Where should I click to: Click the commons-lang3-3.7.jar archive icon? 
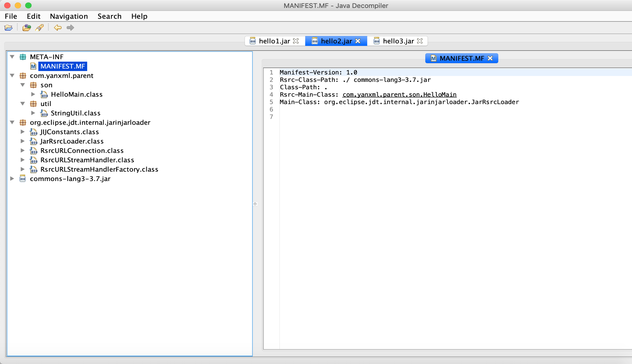pos(23,179)
